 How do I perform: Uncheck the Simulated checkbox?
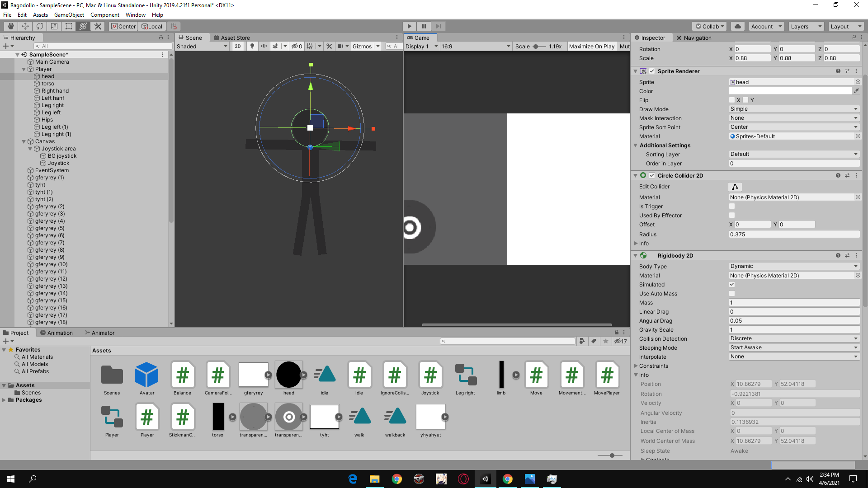[732, 284]
